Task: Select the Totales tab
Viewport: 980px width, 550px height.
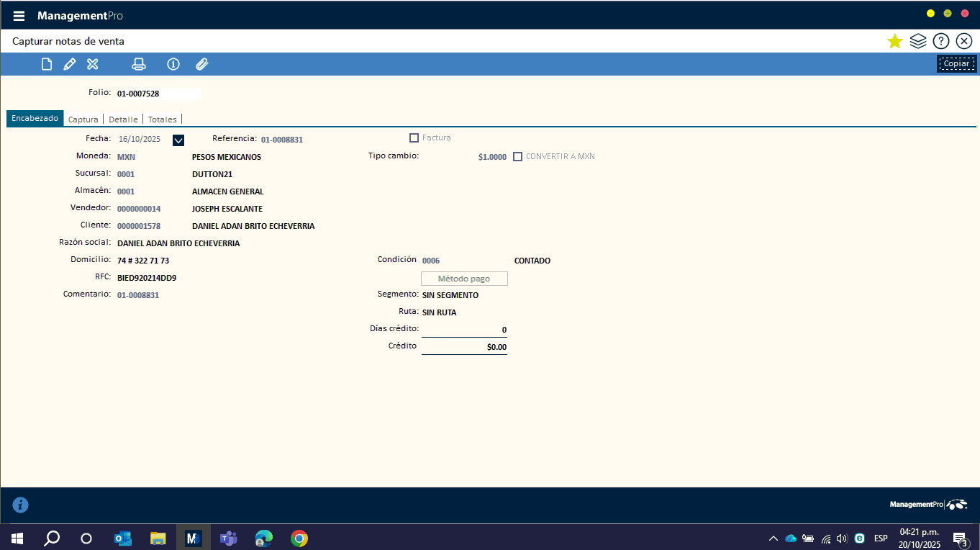Action: click(x=162, y=120)
